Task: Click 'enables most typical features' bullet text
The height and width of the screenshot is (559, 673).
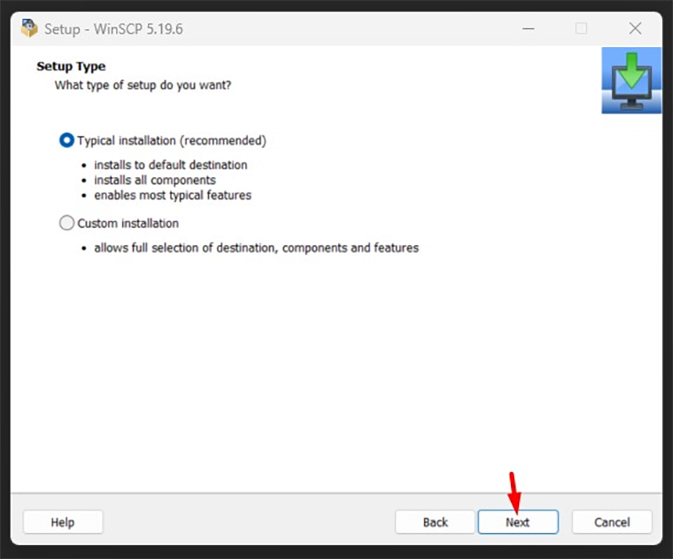Action: click(x=173, y=195)
